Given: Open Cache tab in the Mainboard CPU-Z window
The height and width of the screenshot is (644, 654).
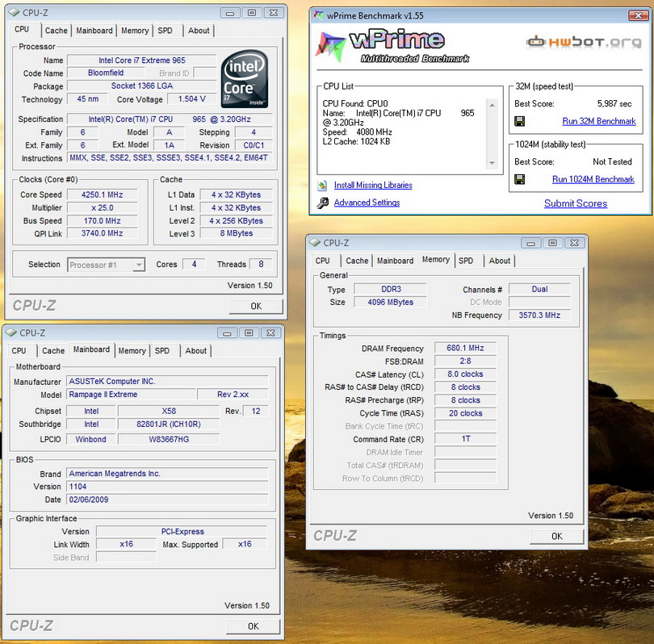Looking at the screenshot, I should click(53, 350).
